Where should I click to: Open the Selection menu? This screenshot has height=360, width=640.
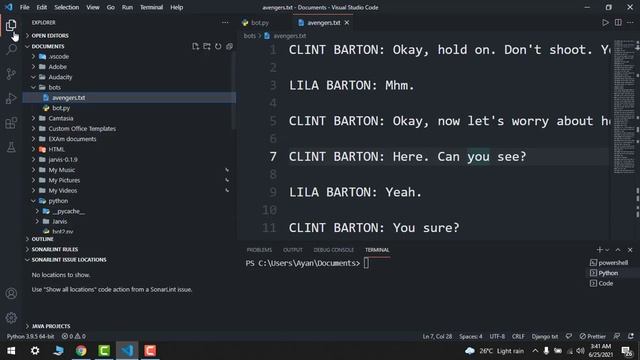[x=67, y=7]
